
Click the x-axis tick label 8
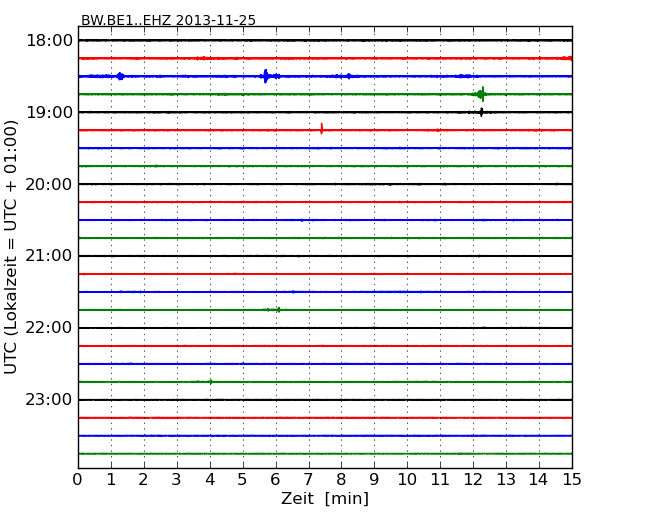tap(341, 480)
